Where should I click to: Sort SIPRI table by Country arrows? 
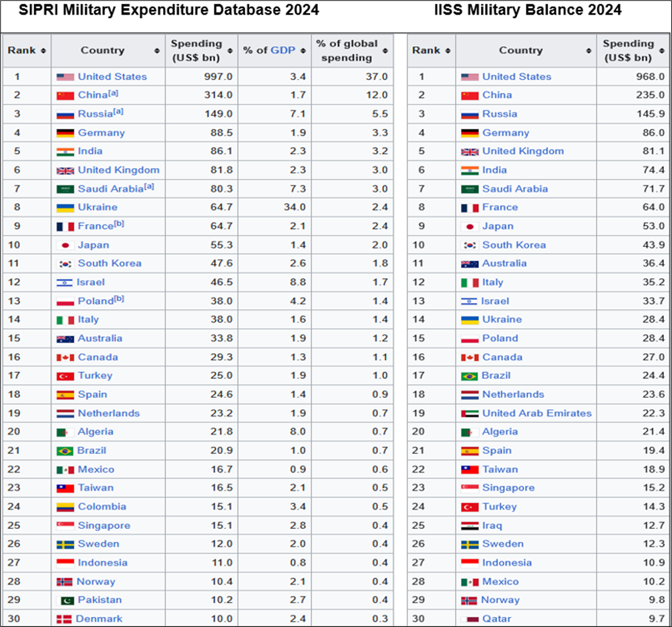tap(157, 51)
